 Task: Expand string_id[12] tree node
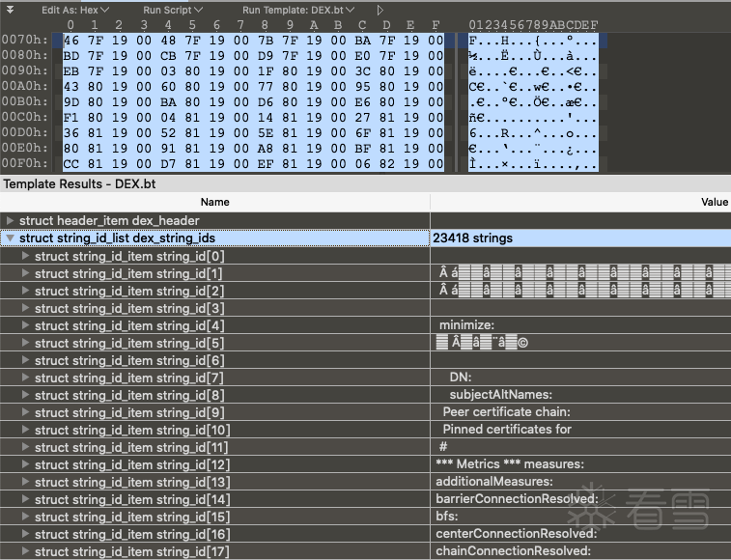pyautogui.click(x=26, y=464)
